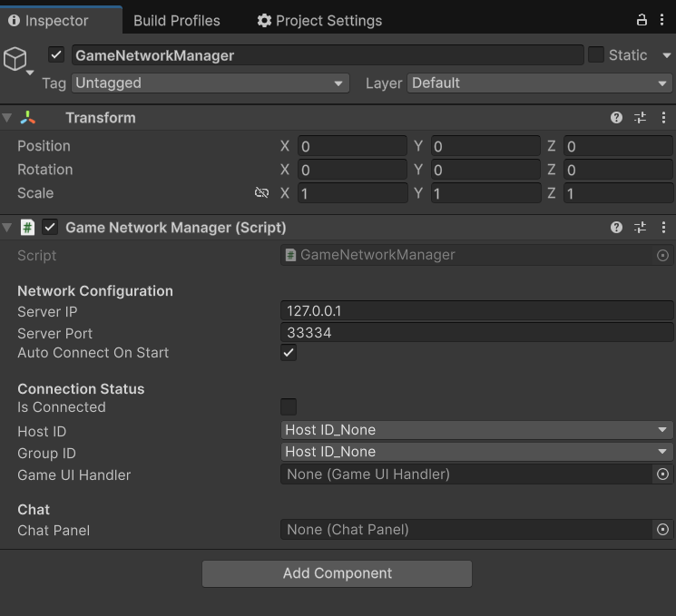Screen dimensions: 676x616
Task: Click the Game Network Manager (Script) title
Action: pyautogui.click(x=175, y=228)
